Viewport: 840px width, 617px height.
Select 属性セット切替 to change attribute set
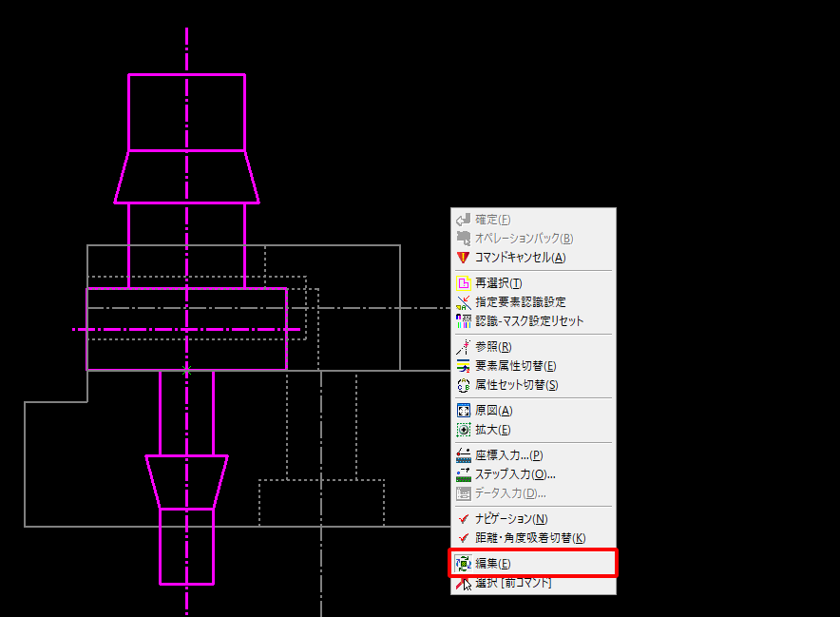click(516, 385)
